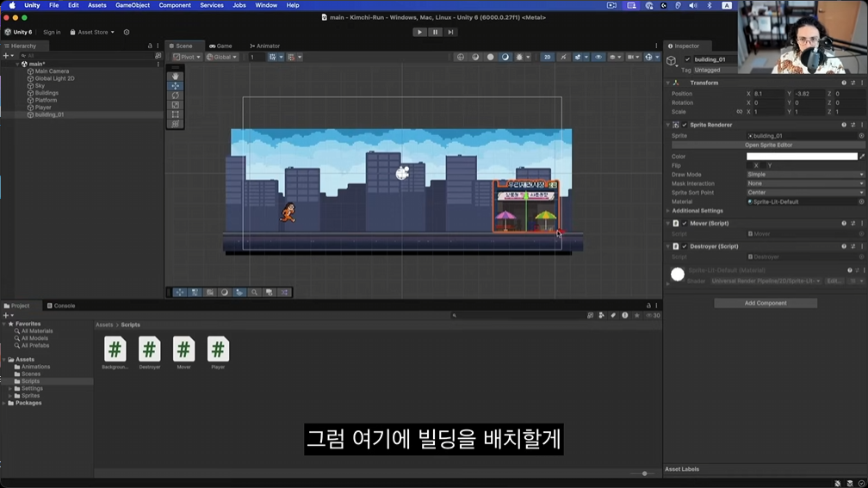868x488 pixels.
Task: Select Player in Hierarchy
Action: click(43, 108)
